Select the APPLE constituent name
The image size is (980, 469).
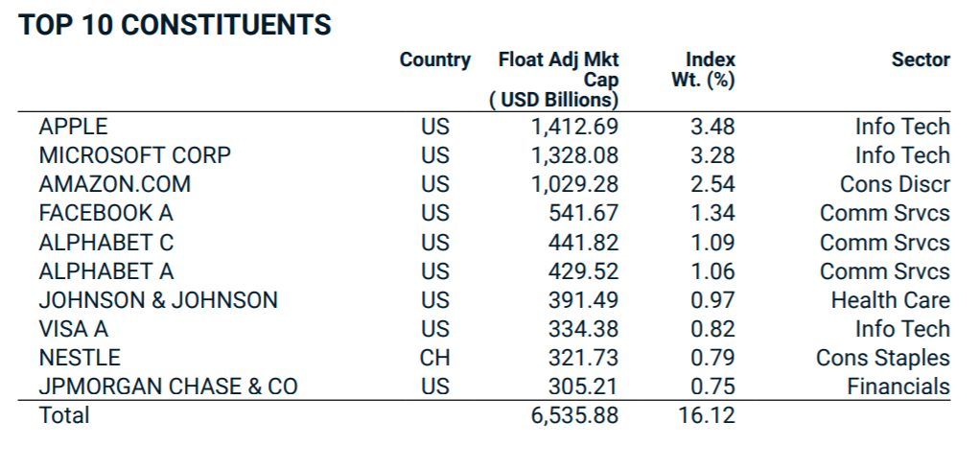74,127
